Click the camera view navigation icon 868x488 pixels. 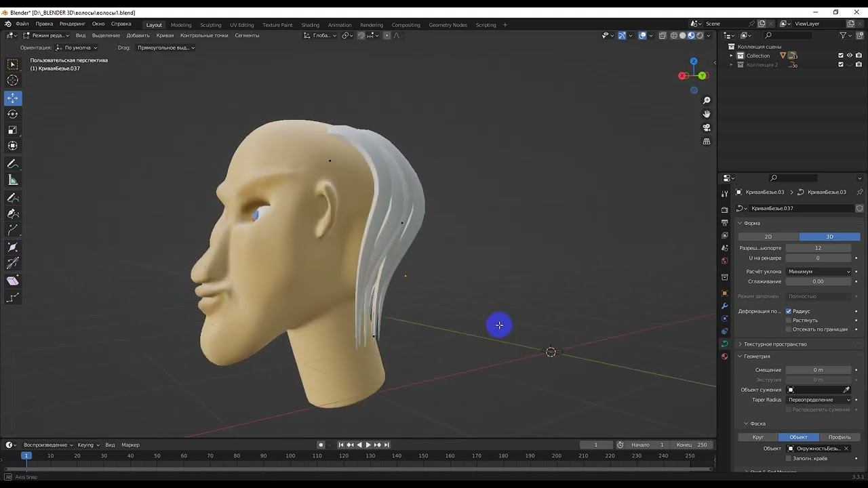[707, 127]
